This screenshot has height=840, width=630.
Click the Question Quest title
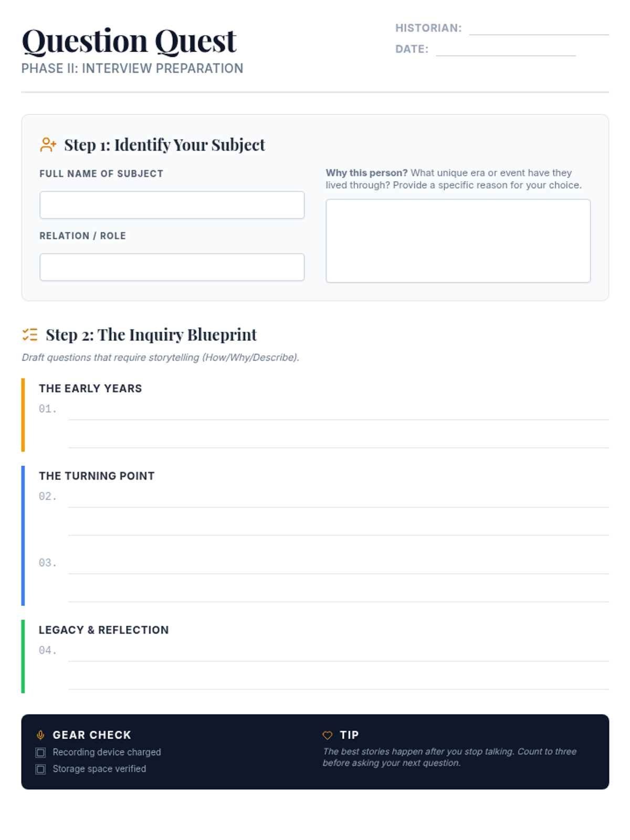coord(129,41)
